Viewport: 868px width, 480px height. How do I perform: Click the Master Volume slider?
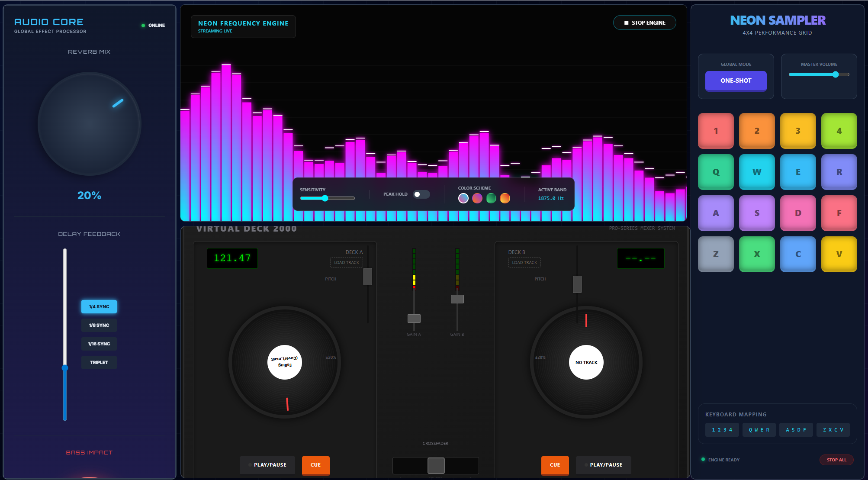point(819,74)
